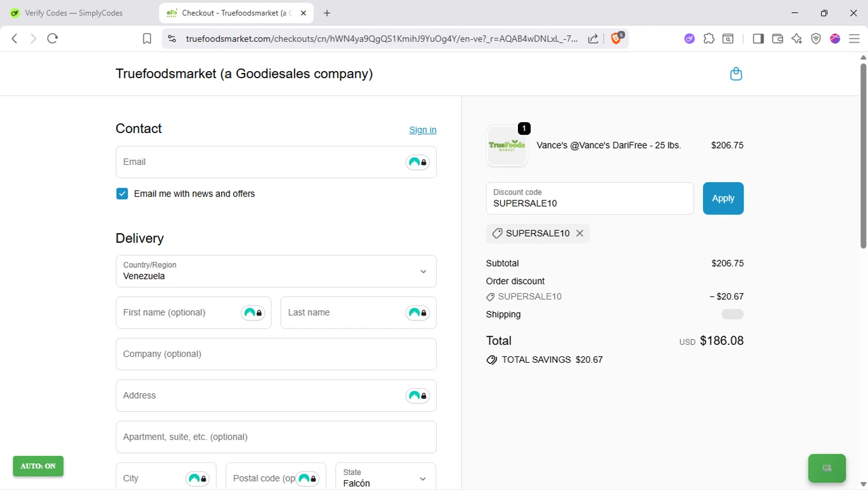Click the Discount code input field
The height and width of the screenshot is (490, 868).
[590, 198]
